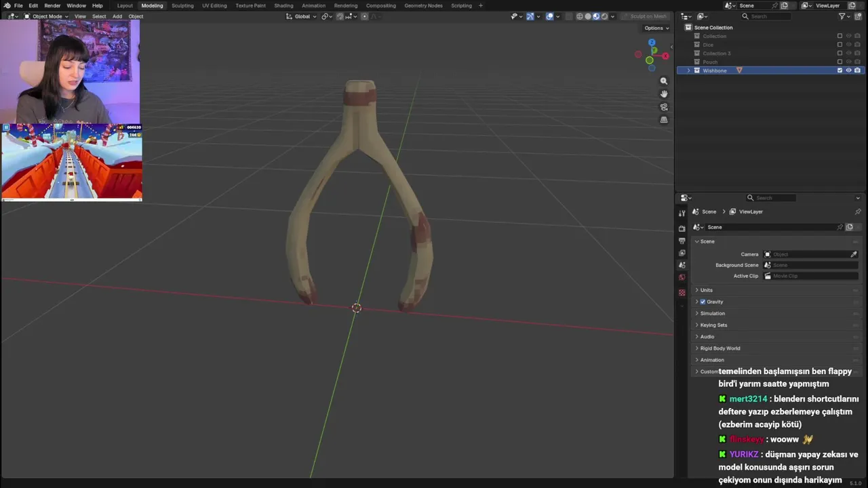Open the viewport Options dropdown
Viewport: 868px width, 488px height.
coord(656,28)
